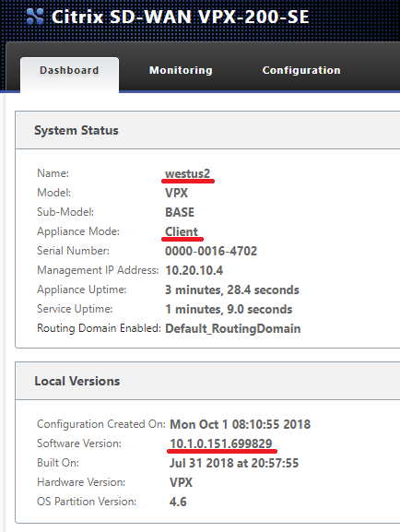This screenshot has width=400, height=532.
Task: Click the Appliance Uptime: label
Action: (x=82, y=290)
